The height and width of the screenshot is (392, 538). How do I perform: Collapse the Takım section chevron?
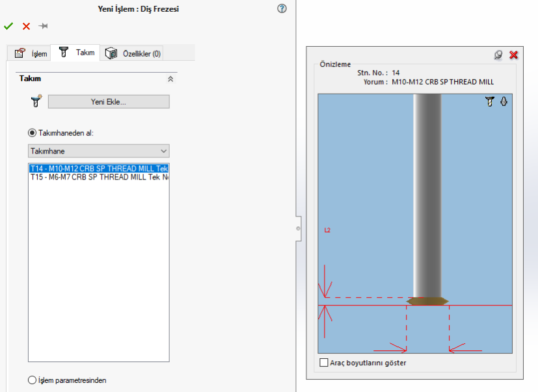point(170,79)
